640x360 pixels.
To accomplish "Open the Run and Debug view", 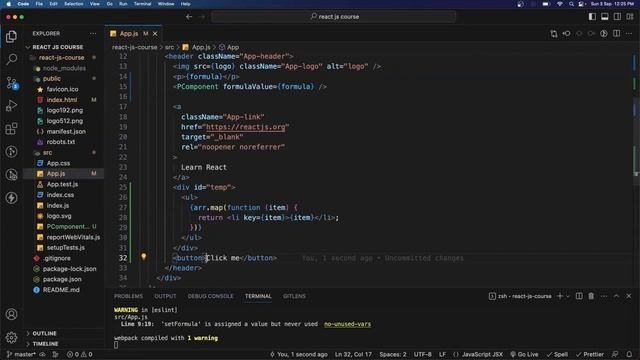I will 11,106.
